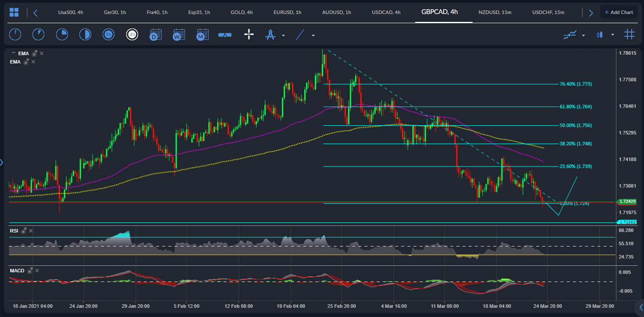Switch to the EURUSD, 1h tab
Viewport: 644px width, 317px height.
[x=287, y=12]
